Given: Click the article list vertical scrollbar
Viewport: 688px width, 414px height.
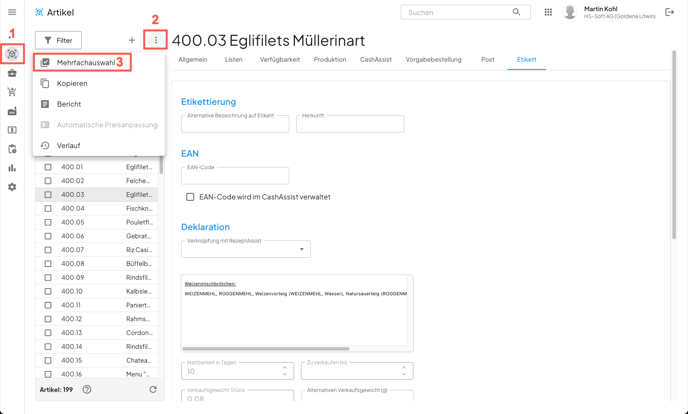Looking at the screenshot, I should pos(161,165).
